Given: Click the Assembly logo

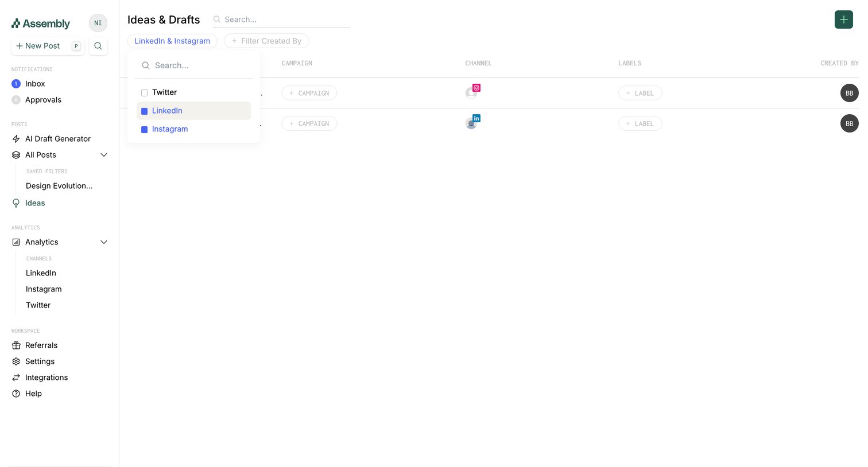Looking at the screenshot, I should [41, 24].
